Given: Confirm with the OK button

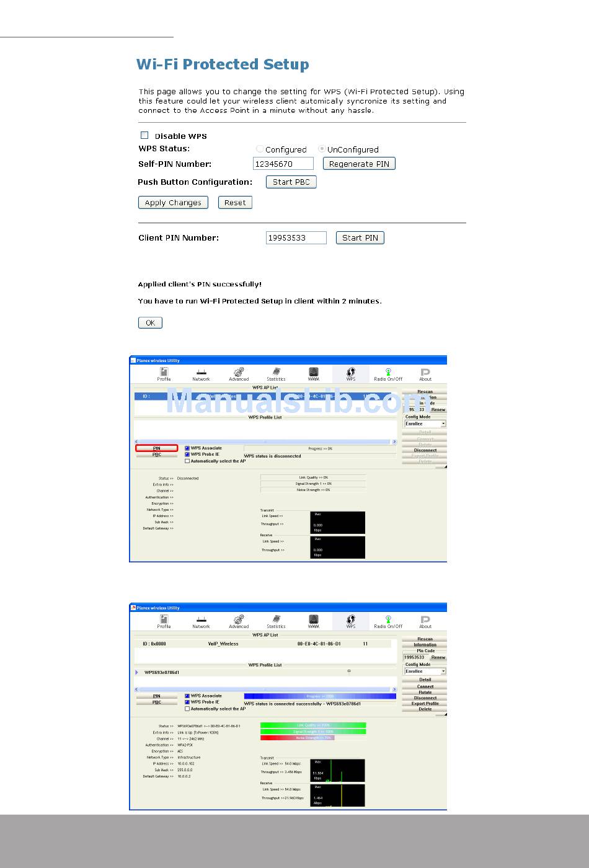Looking at the screenshot, I should (x=150, y=322).
